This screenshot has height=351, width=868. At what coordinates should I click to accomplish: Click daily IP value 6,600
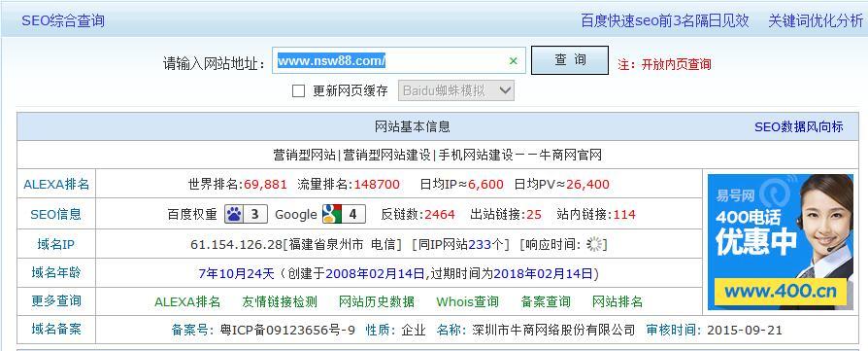point(485,185)
